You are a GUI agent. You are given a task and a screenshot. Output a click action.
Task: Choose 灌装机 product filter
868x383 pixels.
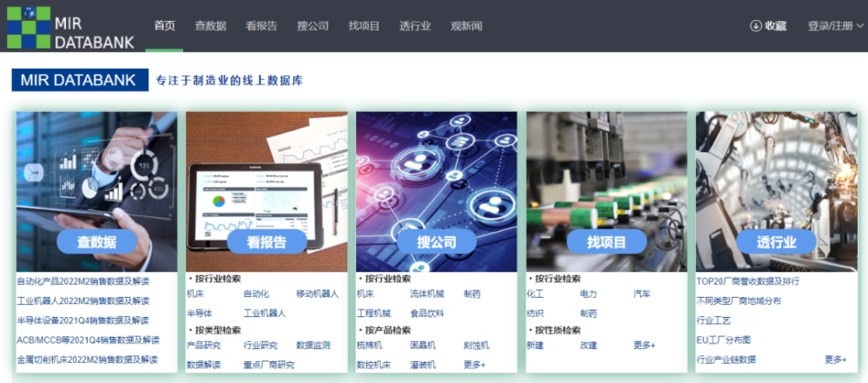[423, 365]
